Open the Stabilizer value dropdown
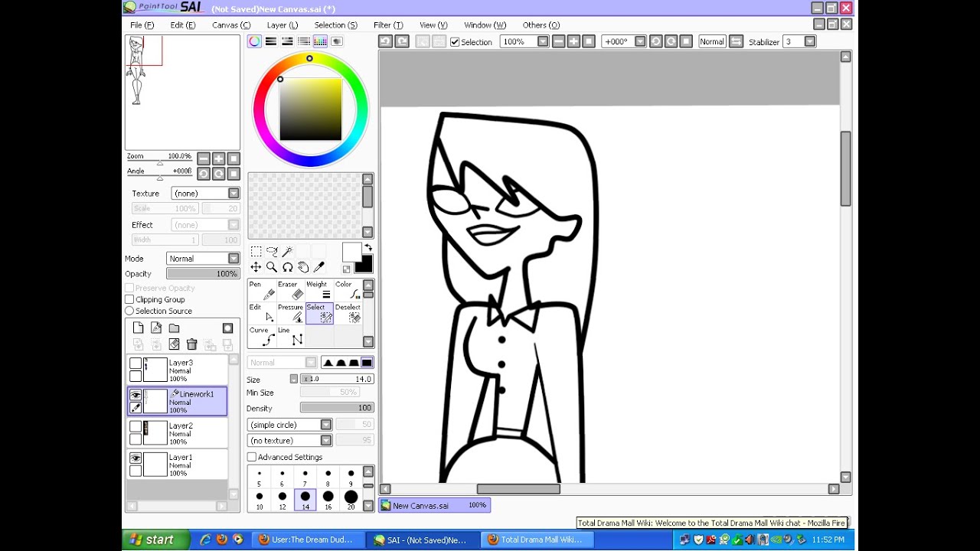 810,41
